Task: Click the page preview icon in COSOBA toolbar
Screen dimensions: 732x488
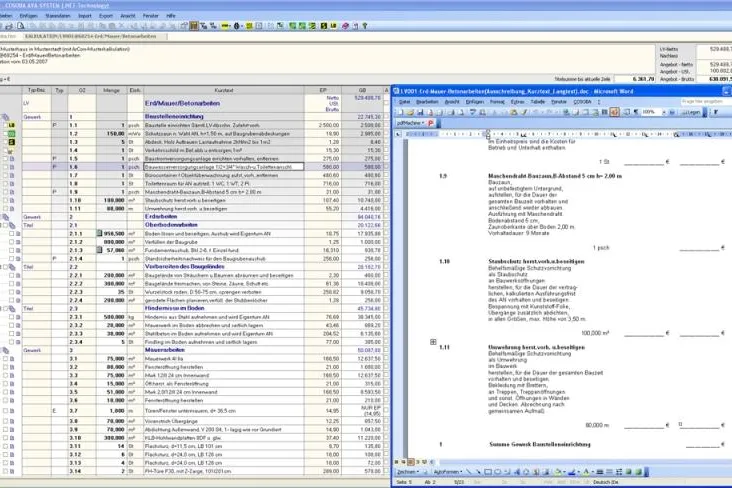Action: [x=21, y=26]
